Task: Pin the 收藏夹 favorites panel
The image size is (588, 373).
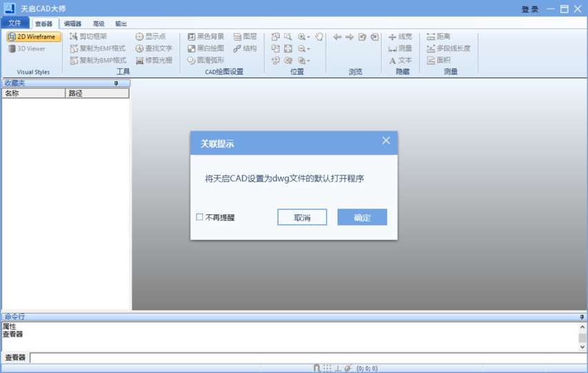Action: point(116,84)
